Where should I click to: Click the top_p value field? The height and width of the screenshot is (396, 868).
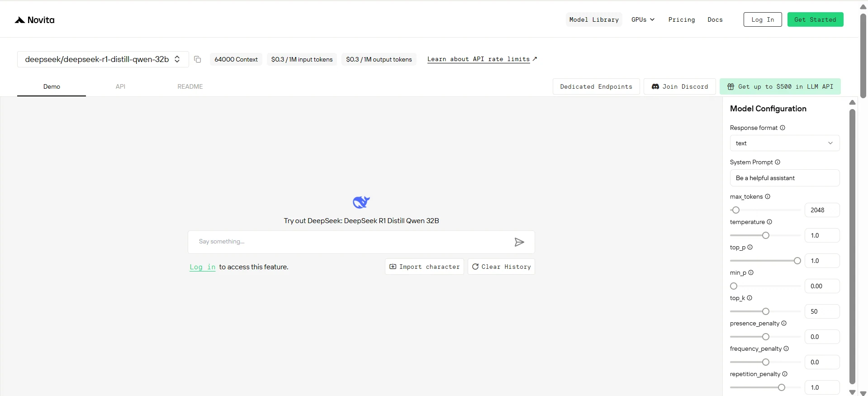(822, 261)
